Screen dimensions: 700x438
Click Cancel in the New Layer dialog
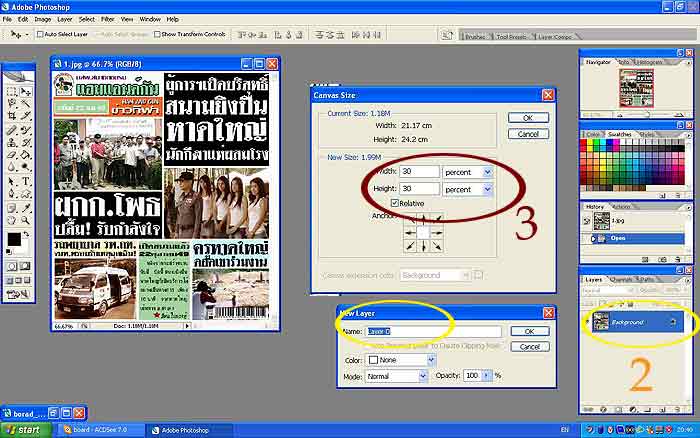tap(528, 347)
